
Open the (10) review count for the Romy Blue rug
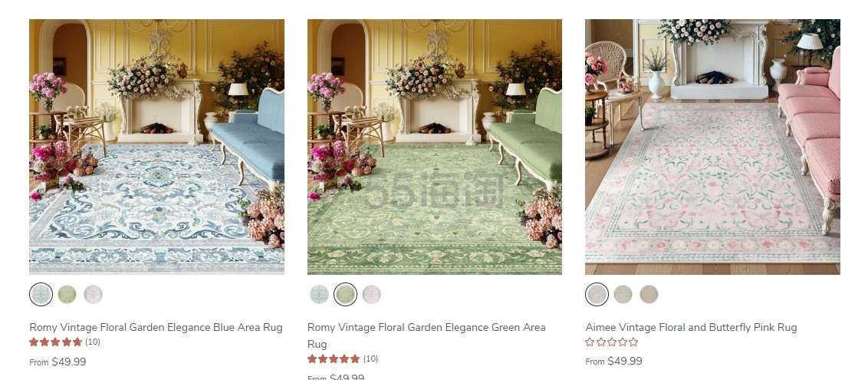coord(93,342)
